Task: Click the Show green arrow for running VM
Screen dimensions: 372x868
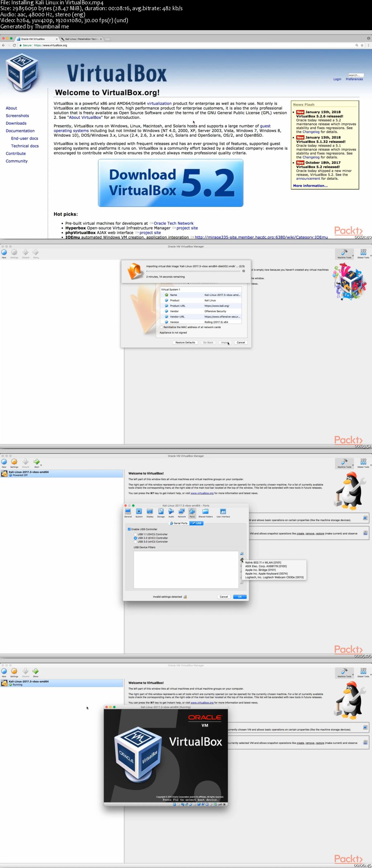Action: pyautogui.click(x=35, y=671)
